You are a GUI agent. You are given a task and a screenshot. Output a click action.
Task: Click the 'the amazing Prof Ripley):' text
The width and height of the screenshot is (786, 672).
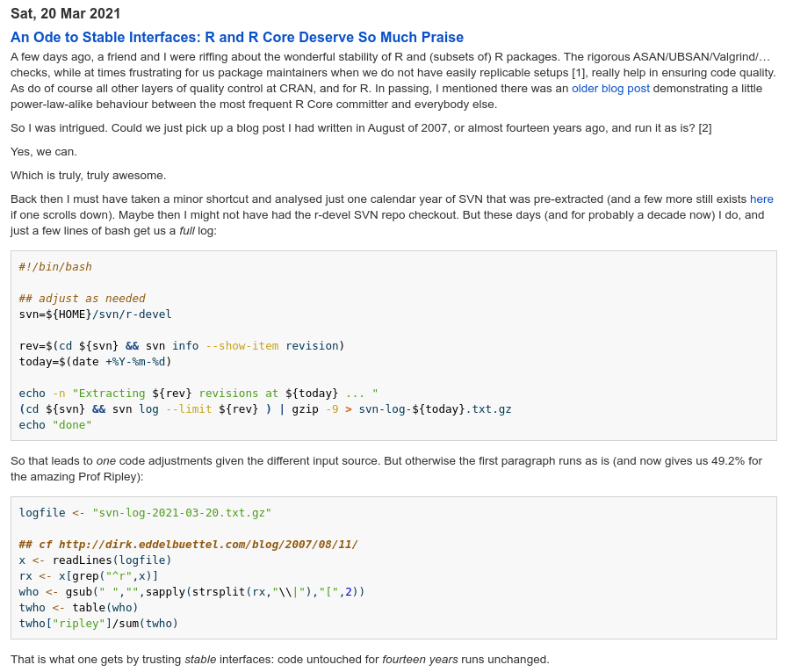76,477
